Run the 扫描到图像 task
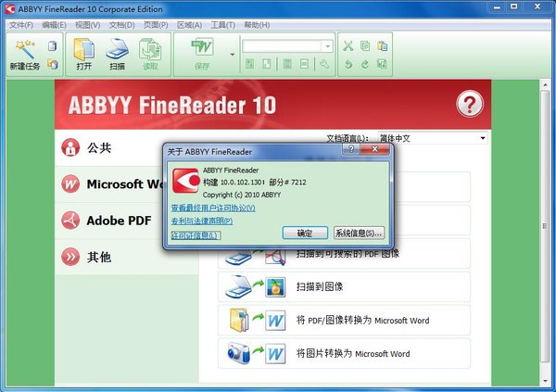Image resolution: width=556 pixels, height=392 pixels. click(344, 286)
